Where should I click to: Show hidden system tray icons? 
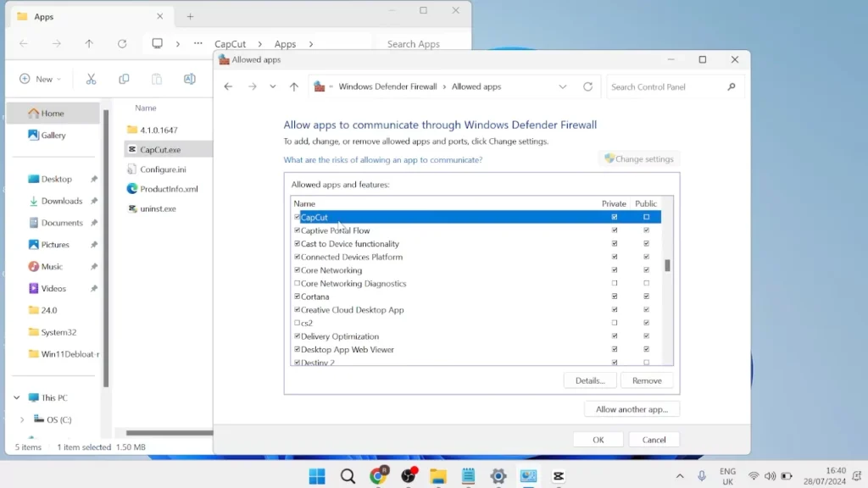point(680,476)
